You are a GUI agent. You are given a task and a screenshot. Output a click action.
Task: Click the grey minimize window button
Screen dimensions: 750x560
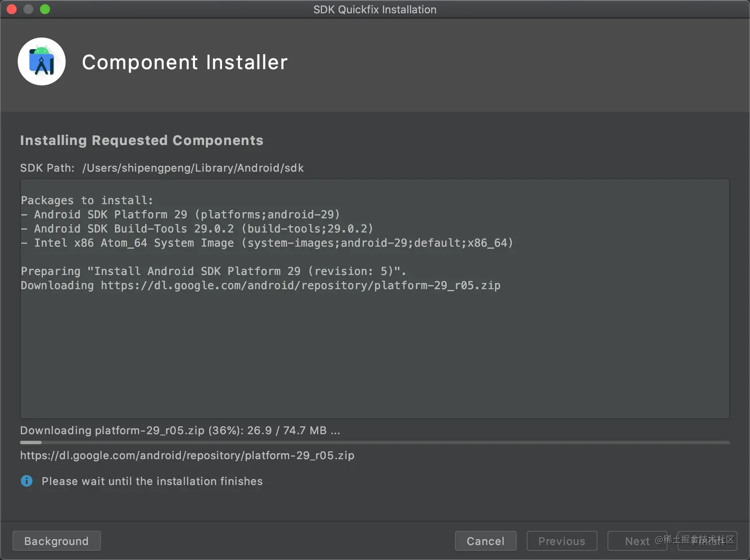click(28, 9)
